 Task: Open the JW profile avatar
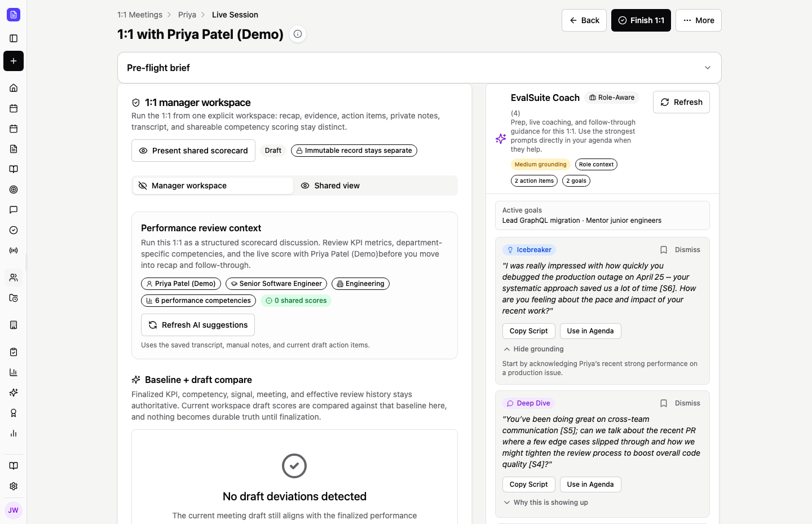(x=14, y=510)
